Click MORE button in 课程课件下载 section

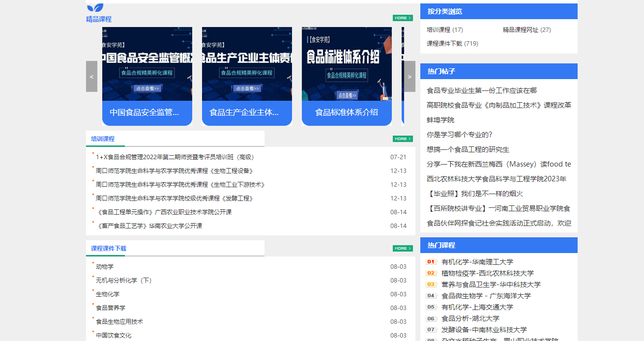tap(403, 249)
